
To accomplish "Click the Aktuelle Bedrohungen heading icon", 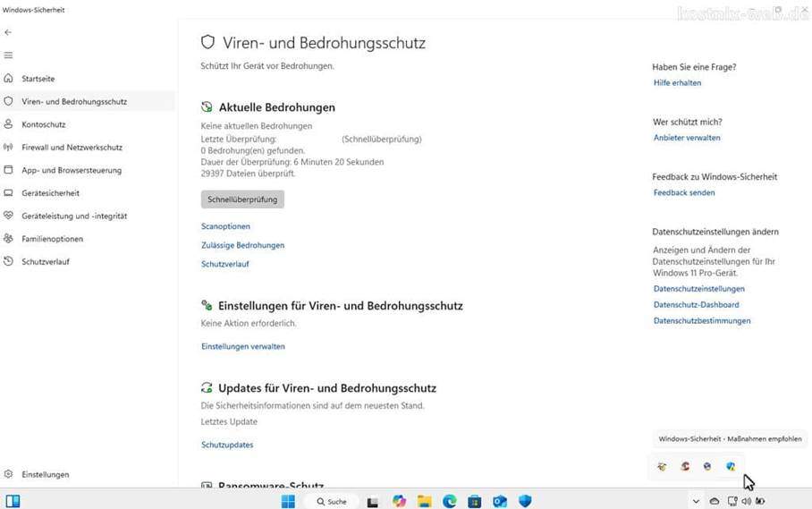I will click(207, 107).
